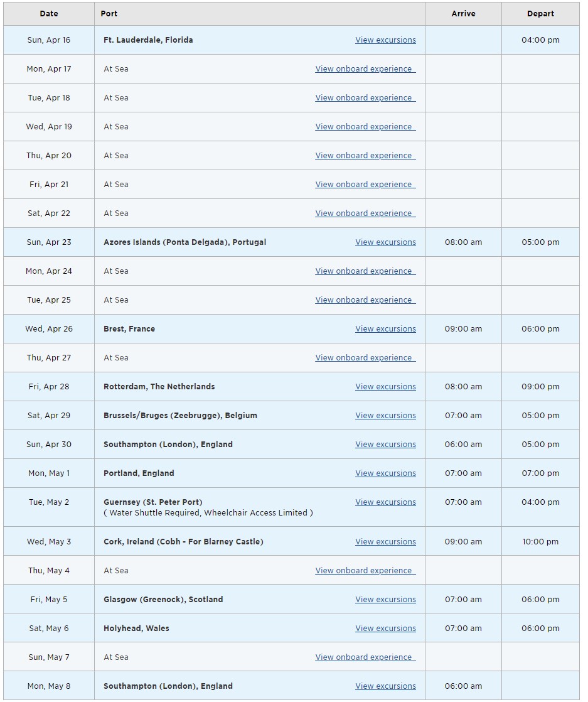Click the Port column header
Screen dimensions: 588x702
(x=260, y=13)
